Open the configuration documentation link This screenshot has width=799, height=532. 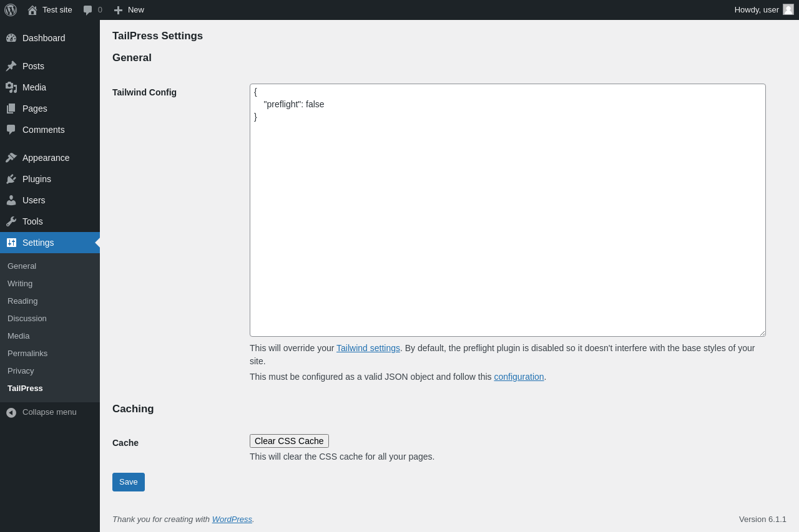coord(519,377)
